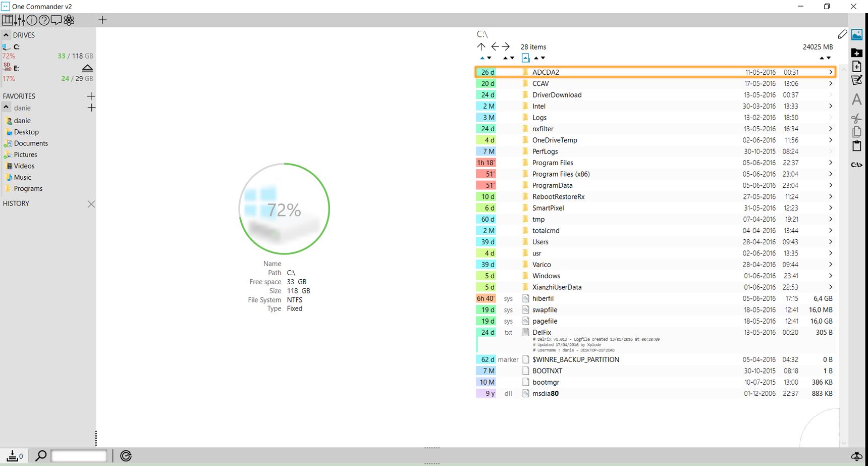Toggle thumbnail view icon above file list
Image resolution: width=868 pixels, height=466 pixels.
(525, 58)
